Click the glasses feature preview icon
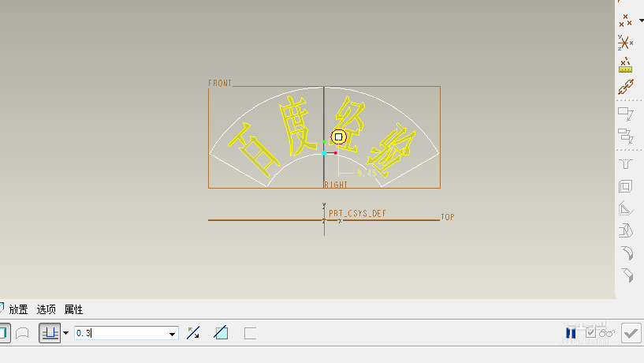The image size is (644, 363). click(x=607, y=333)
